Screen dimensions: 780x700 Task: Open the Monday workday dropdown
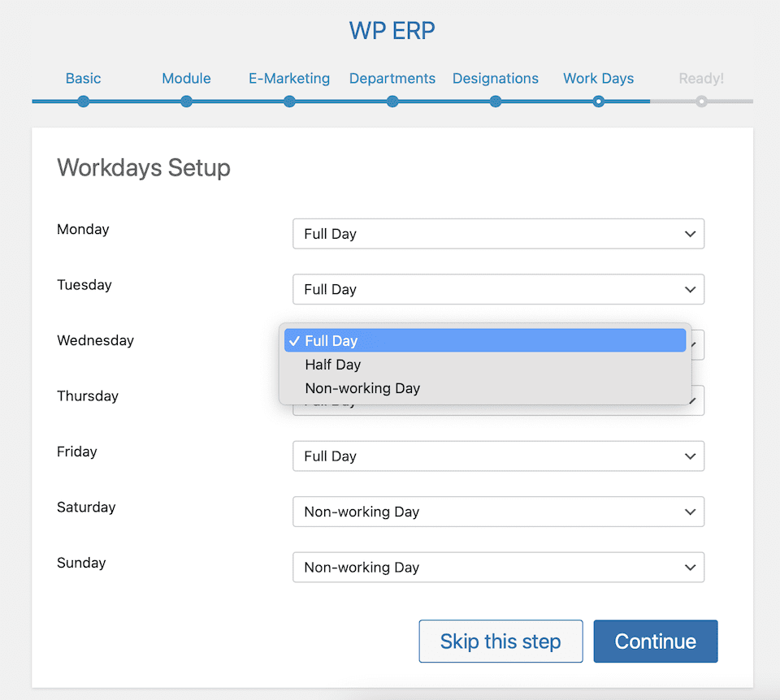[x=498, y=234]
